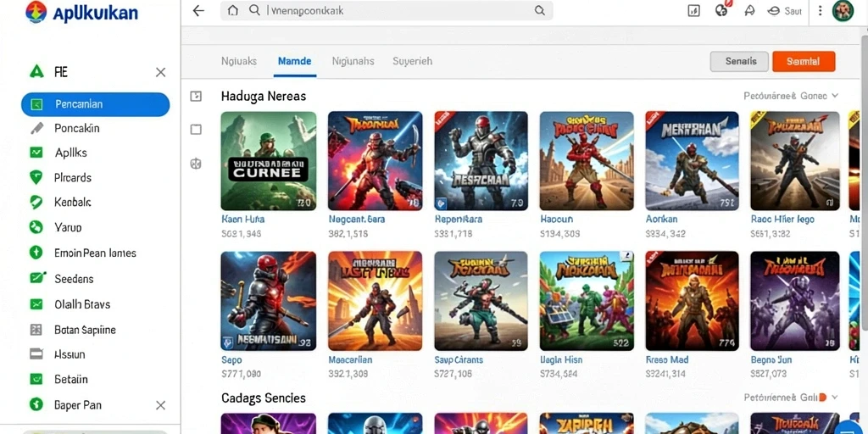The width and height of the screenshot is (868, 434).
Task: Open the three-dot menu in the top bar
Action: (821, 10)
